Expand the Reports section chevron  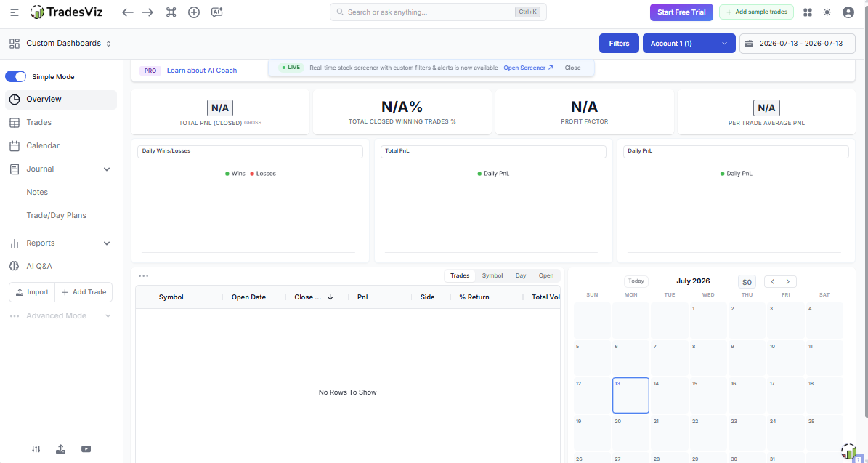[107, 243]
